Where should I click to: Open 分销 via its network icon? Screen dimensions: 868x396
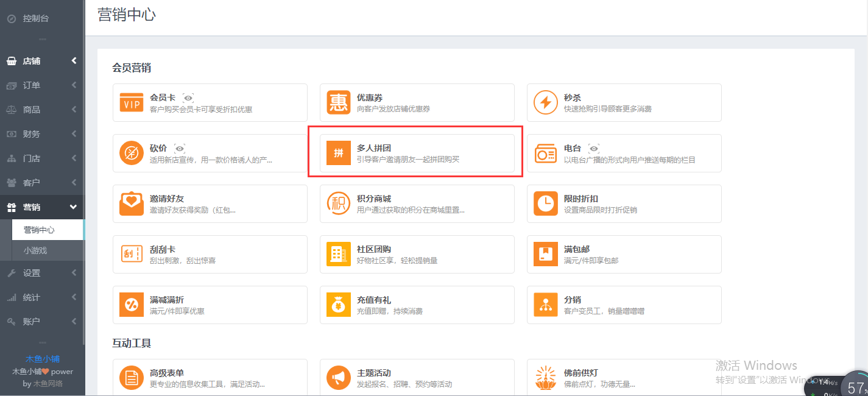(x=546, y=303)
